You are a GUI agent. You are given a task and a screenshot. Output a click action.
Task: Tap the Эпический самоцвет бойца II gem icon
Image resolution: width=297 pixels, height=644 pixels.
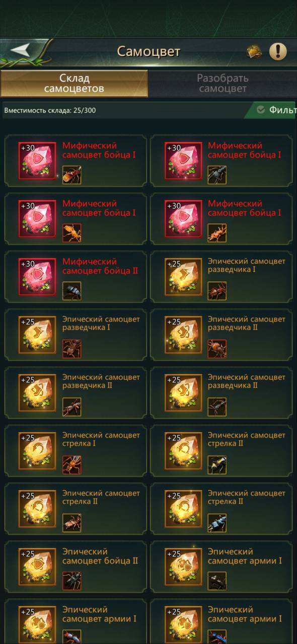click(x=37, y=567)
